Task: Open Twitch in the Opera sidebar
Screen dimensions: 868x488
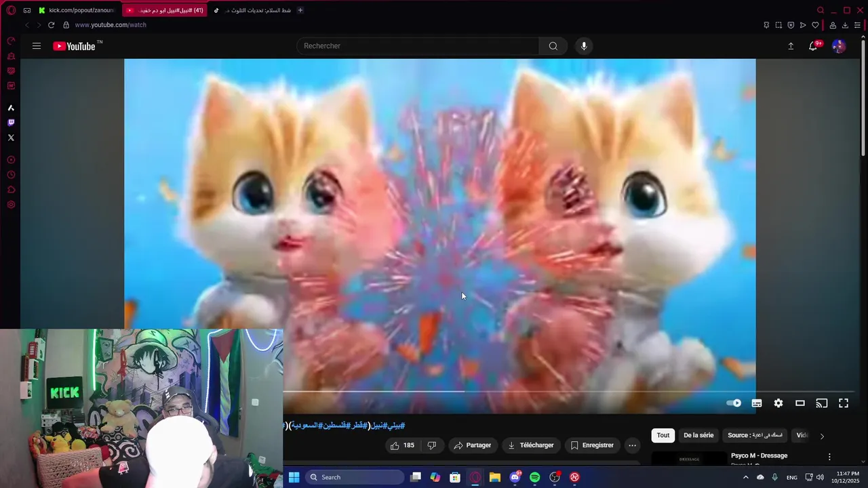Action: click(11, 123)
